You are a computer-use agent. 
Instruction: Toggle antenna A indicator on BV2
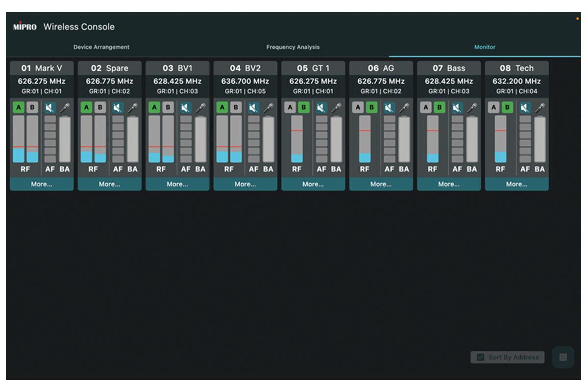coord(222,108)
